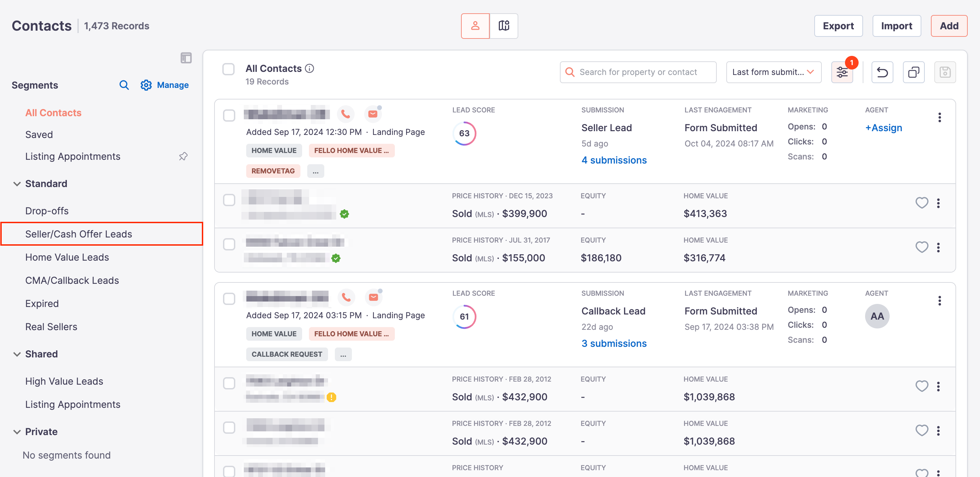Open kebab menu for the $155,000 sold property
This screenshot has width=980, height=477.
(x=938, y=247)
